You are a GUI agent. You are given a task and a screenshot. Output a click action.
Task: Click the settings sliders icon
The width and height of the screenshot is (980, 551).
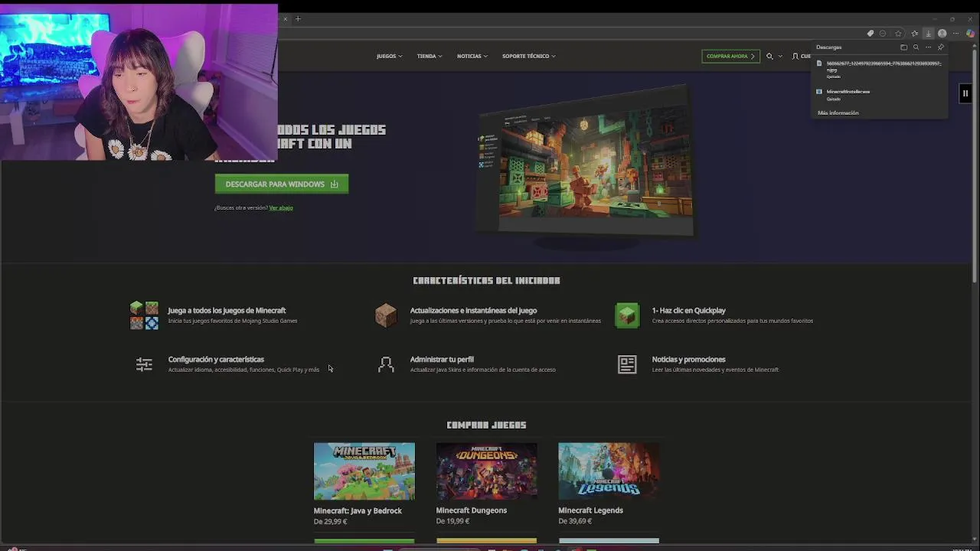[x=144, y=364]
